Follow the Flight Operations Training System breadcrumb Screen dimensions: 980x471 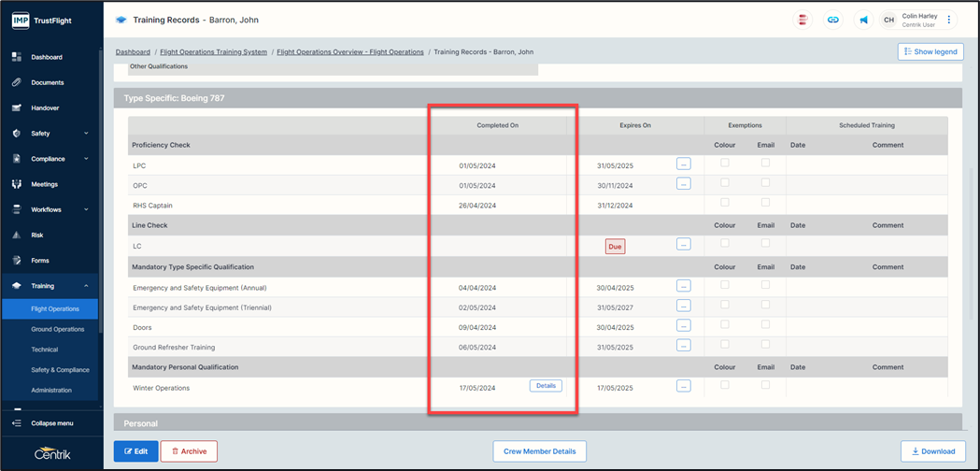point(213,52)
